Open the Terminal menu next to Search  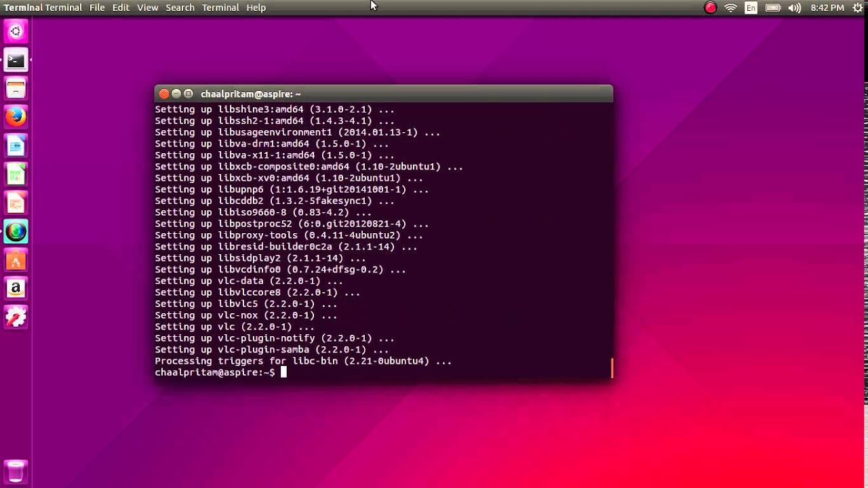pyautogui.click(x=220, y=7)
